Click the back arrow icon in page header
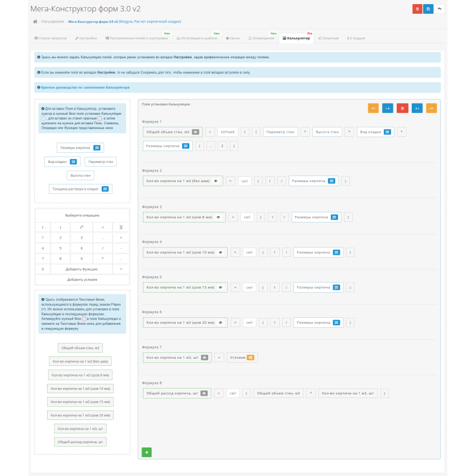Image resolution: width=476 pixels, height=476 pixels. point(439,9)
